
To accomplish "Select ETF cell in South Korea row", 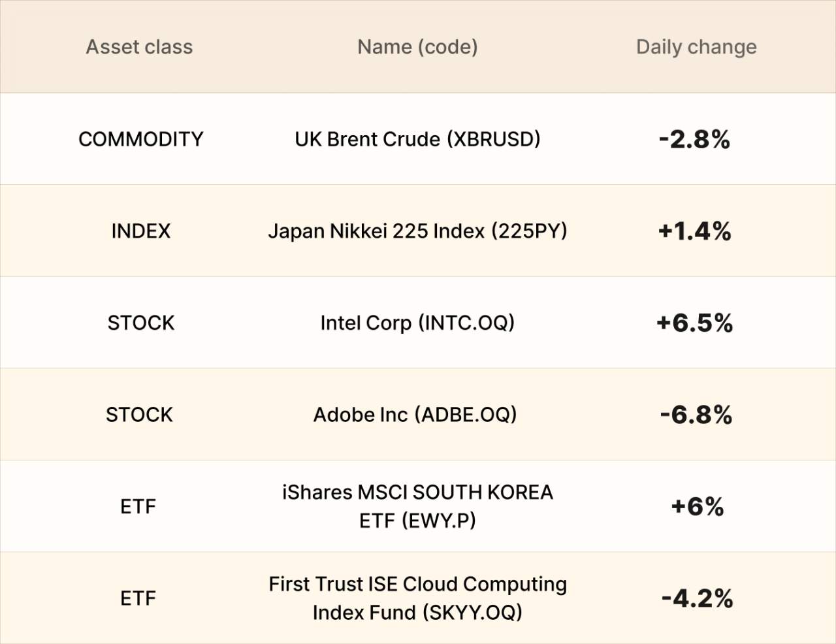I will coord(138,507).
